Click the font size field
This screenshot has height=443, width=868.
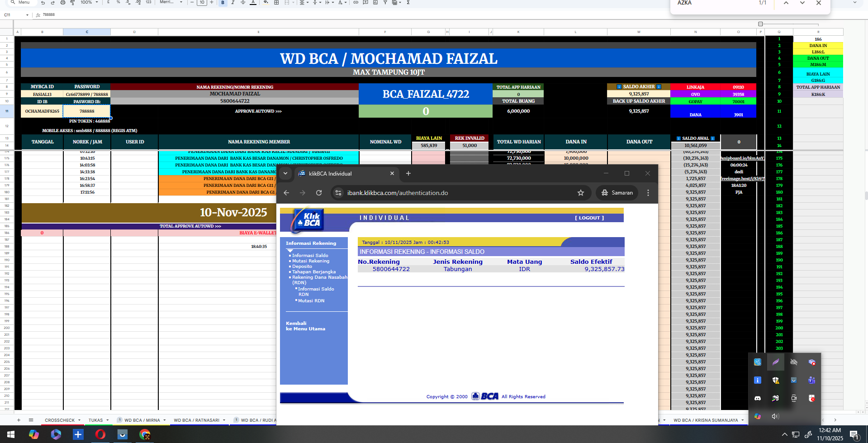pyautogui.click(x=202, y=3)
